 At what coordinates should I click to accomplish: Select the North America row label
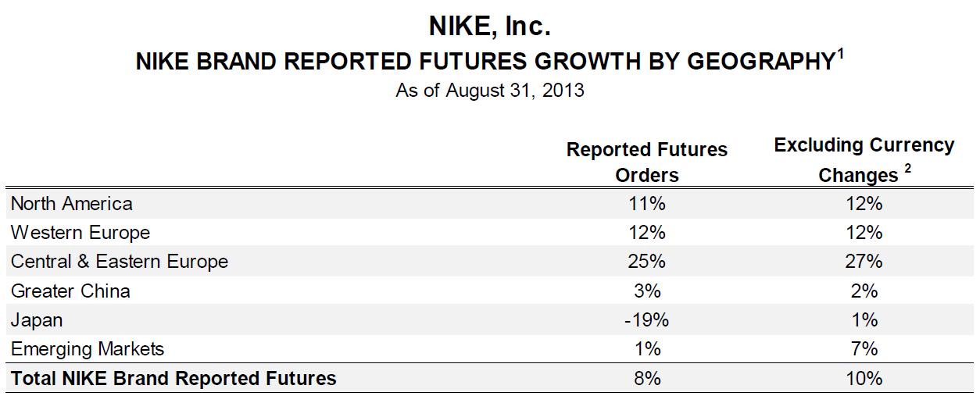[72, 204]
